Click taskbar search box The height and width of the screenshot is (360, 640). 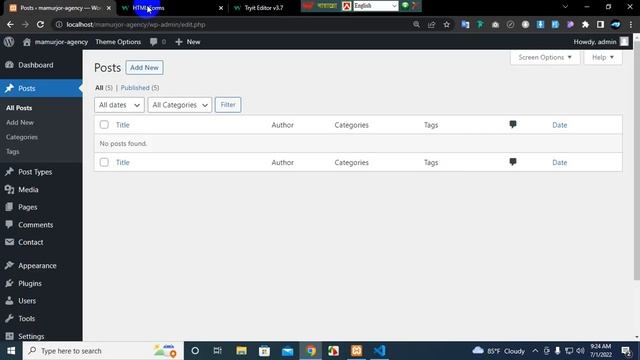coord(103,351)
